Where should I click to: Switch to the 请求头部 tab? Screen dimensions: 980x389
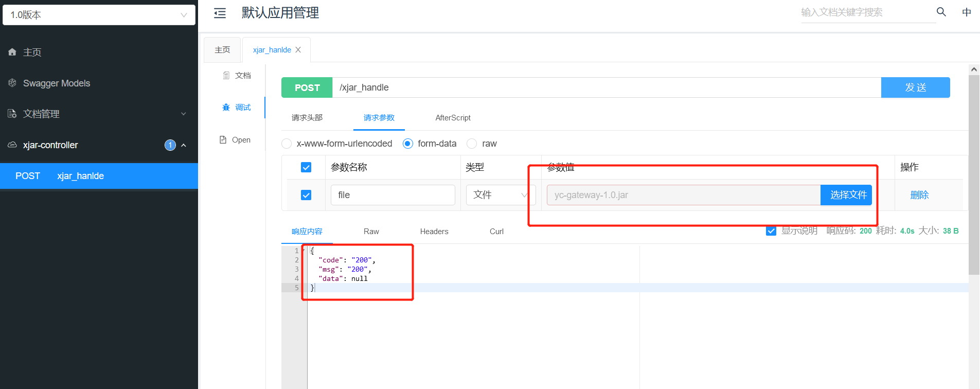coord(307,118)
